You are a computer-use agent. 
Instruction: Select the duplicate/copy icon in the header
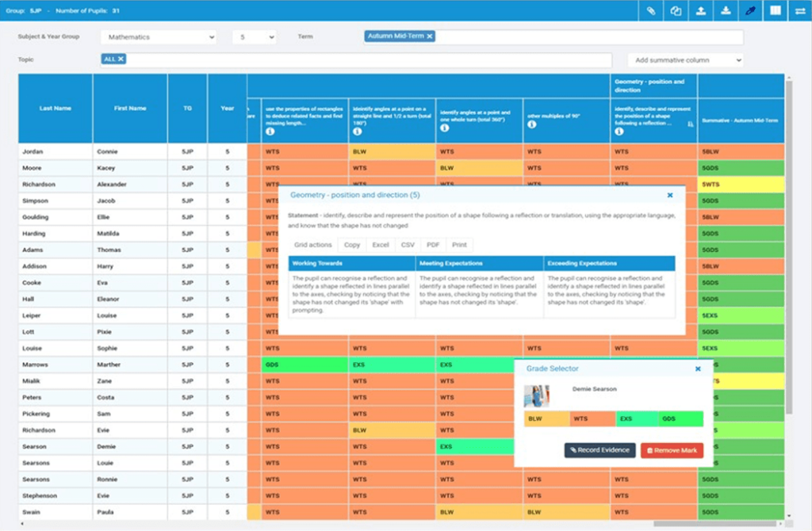[x=677, y=11]
